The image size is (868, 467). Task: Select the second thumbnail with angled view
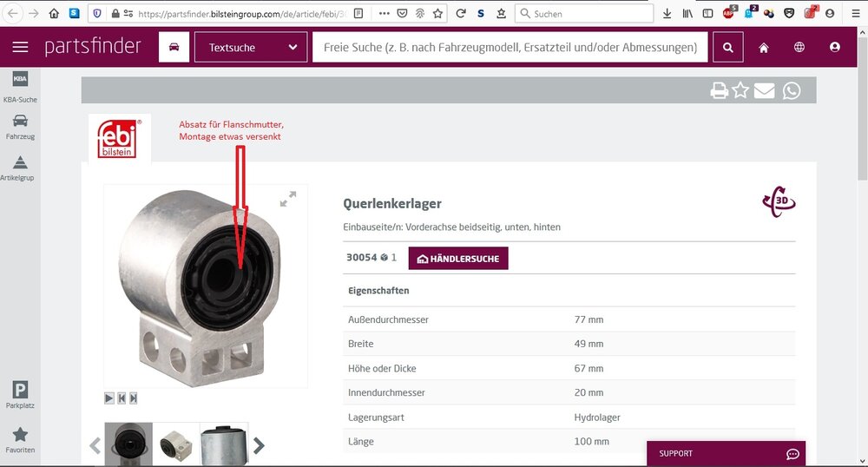[176, 444]
